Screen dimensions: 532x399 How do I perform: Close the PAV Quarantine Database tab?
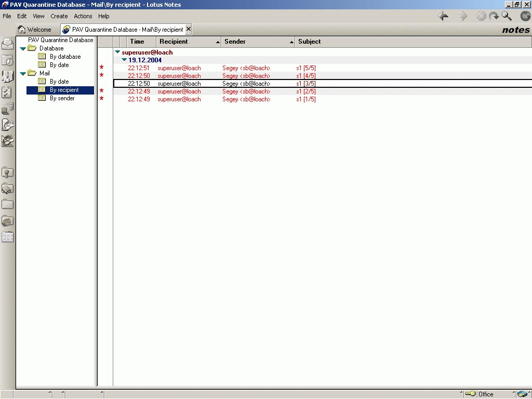pyautogui.click(x=189, y=29)
